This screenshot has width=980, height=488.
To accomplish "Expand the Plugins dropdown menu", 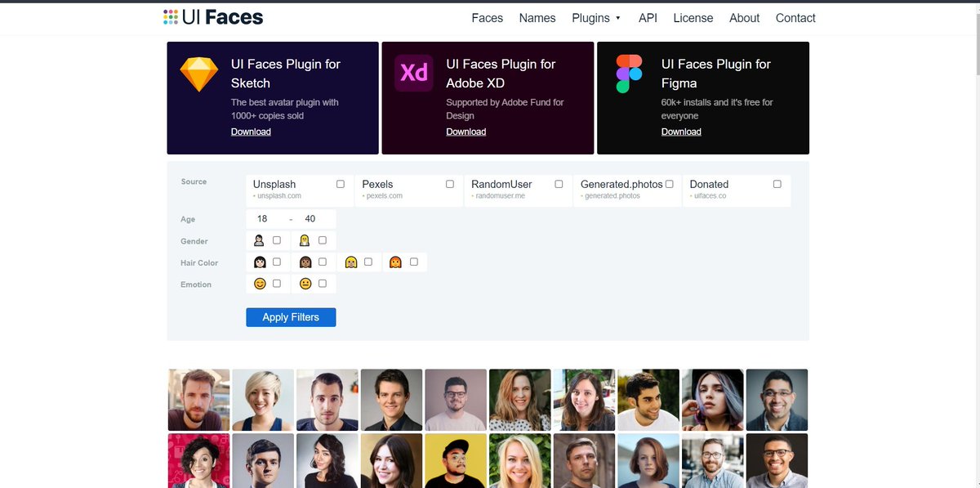I will pyautogui.click(x=596, y=18).
